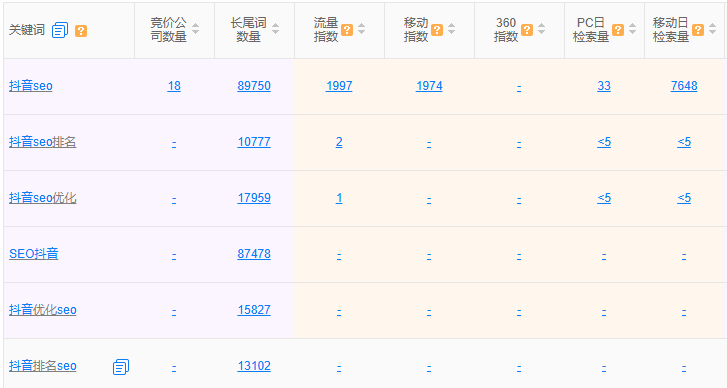Click traffic index value 1 for 抖音seo优化
The image size is (727, 388).
[339, 198]
